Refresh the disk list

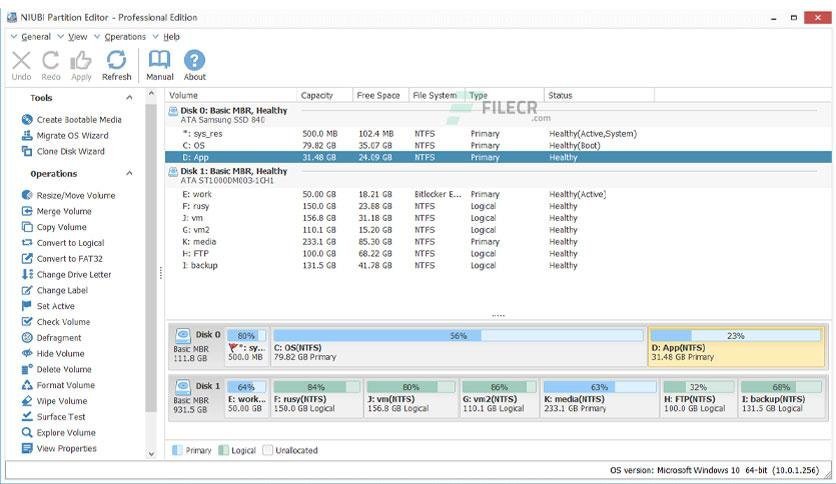(116, 66)
